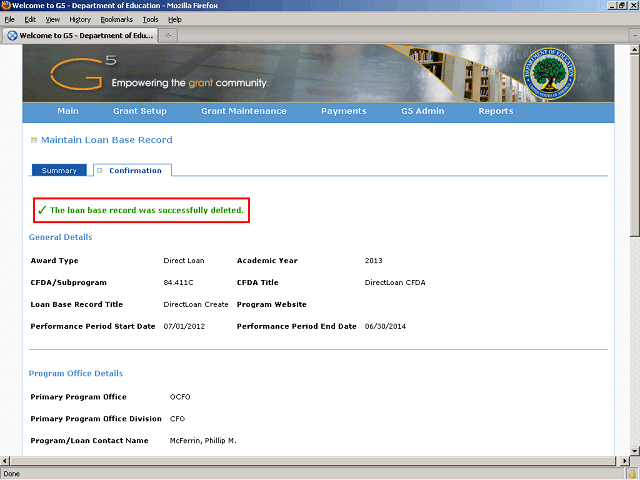The width and height of the screenshot is (640, 480).
Task: Click the security padlock status bar icon
Action: (633, 474)
